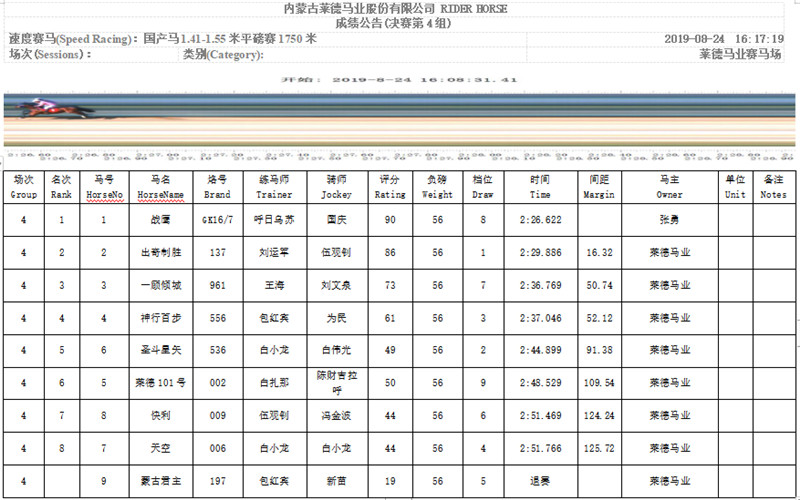This screenshot has height=500, width=800.
Task: Click the Owner column header
Action: pyautogui.click(x=669, y=187)
